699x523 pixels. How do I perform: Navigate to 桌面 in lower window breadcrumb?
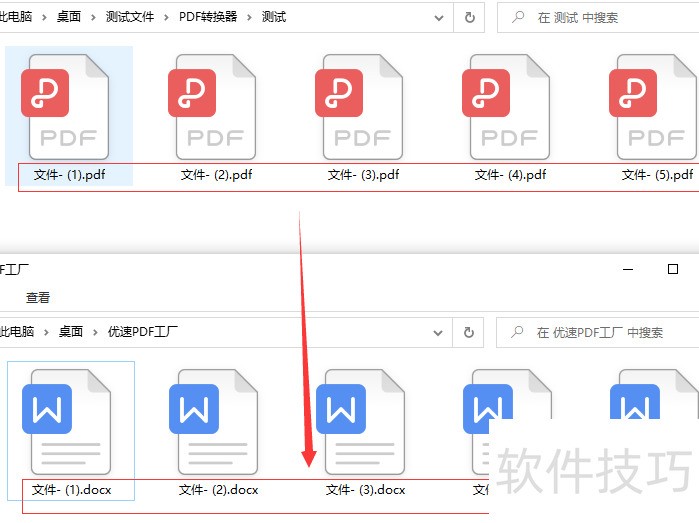pos(71,332)
